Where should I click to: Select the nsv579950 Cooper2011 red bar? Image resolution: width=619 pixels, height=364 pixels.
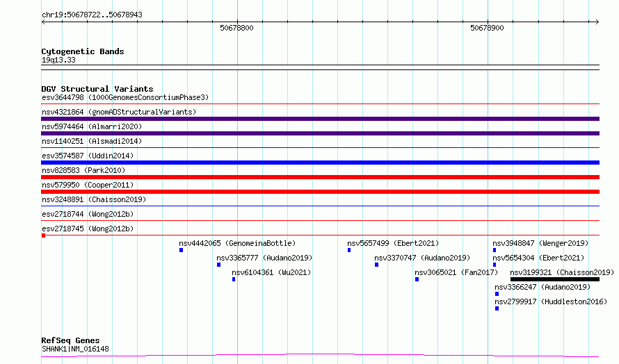point(320,192)
